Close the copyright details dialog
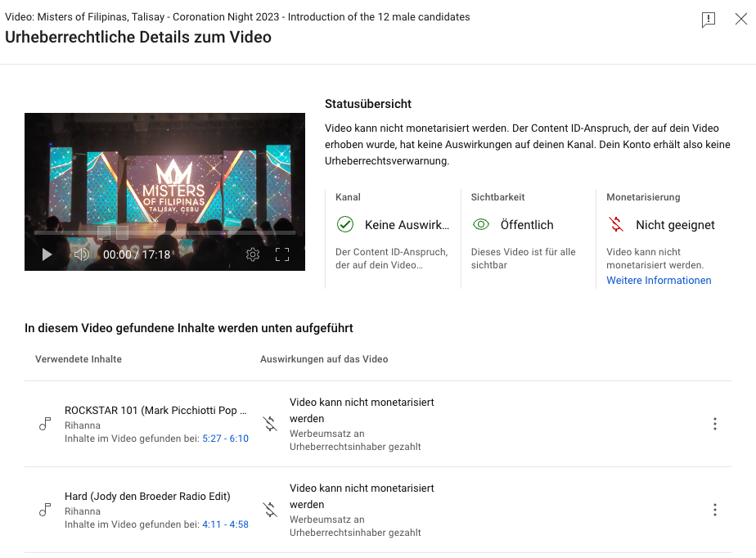The image size is (756, 558). click(x=741, y=20)
